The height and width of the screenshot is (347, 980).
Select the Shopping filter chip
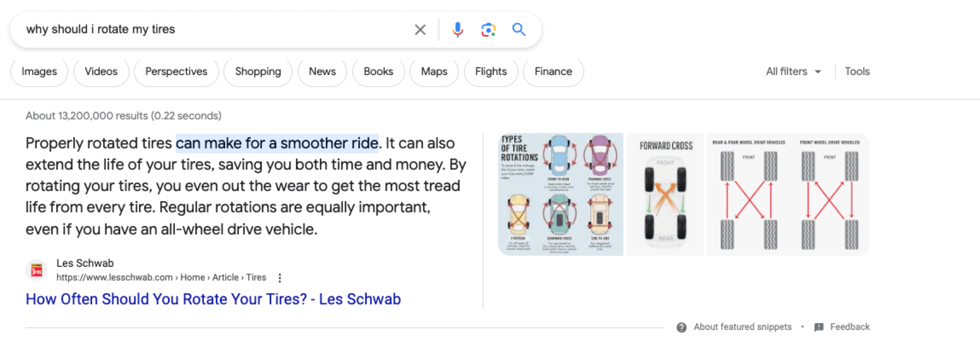point(258,72)
